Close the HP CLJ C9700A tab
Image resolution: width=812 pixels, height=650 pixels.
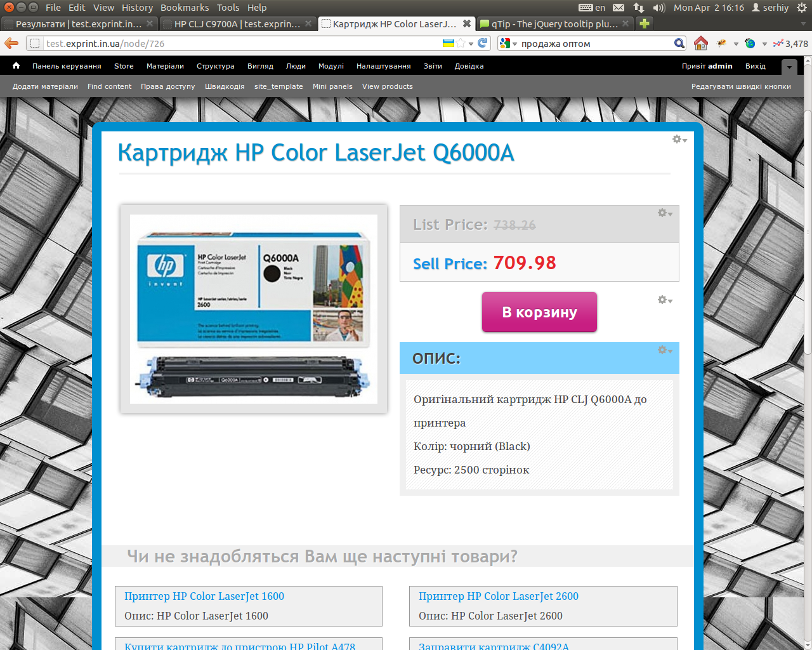click(308, 23)
